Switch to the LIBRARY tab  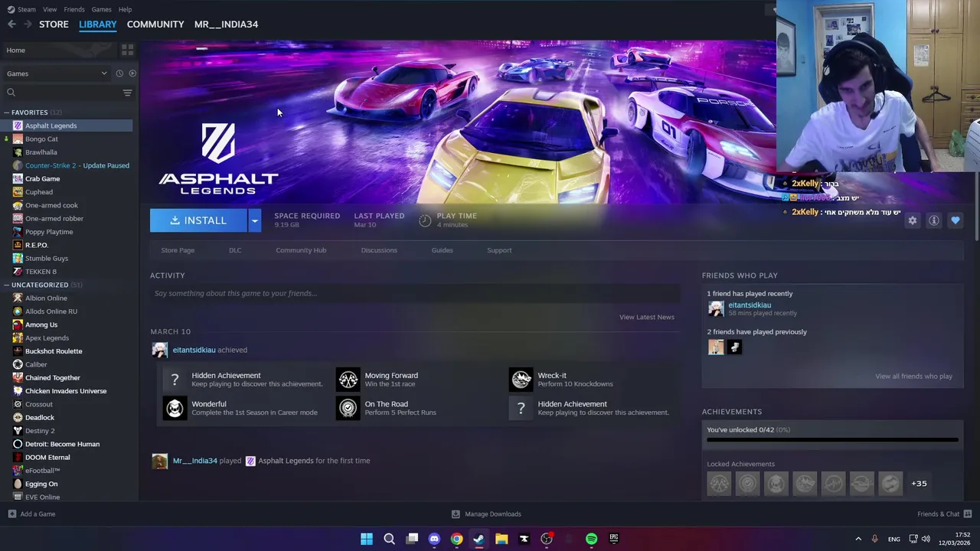point(98,24)
